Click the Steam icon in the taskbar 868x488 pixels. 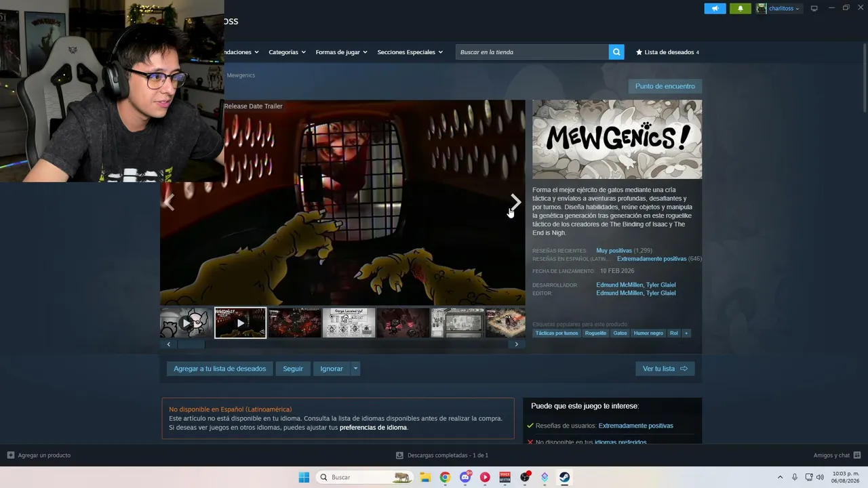[x=564, y=477]
